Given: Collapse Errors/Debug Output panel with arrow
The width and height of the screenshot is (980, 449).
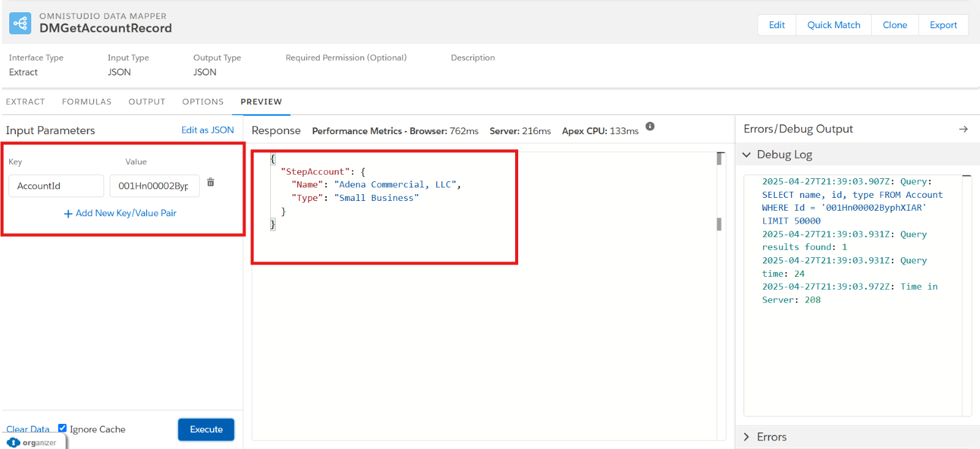Looking at the screenshot, I should point(963,129).
